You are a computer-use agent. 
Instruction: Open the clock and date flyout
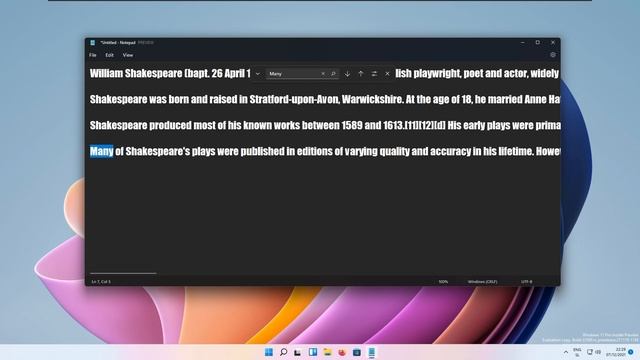615,352
